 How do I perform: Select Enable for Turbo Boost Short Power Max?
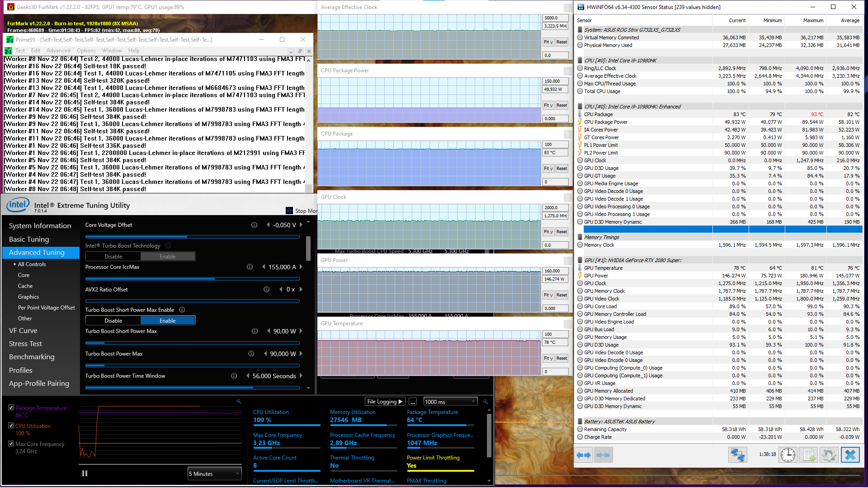[168, 321]
